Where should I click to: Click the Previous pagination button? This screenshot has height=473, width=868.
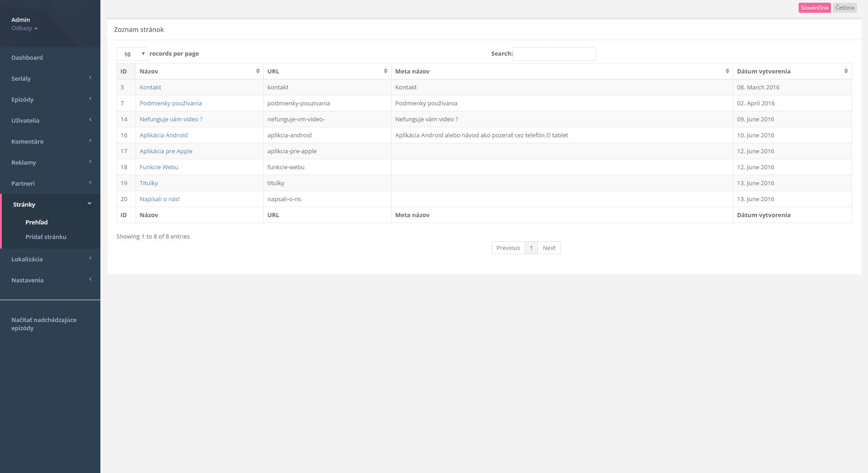(x=508, y=248)
